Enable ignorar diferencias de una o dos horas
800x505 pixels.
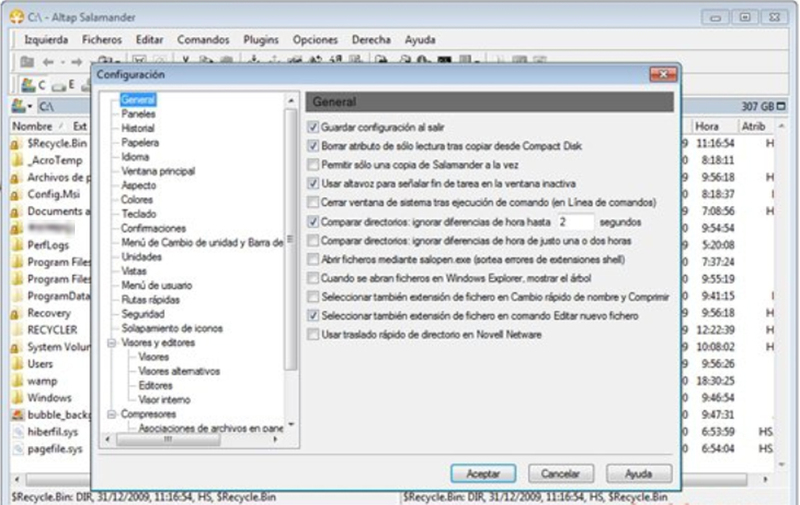click(x=313, y=241)
